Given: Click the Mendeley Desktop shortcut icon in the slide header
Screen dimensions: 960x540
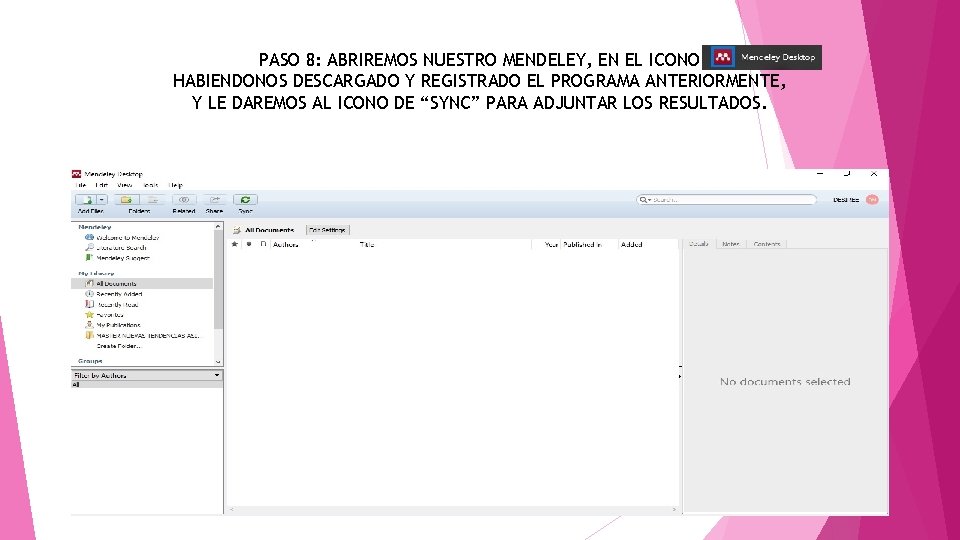Looking at the screenshot, I should [722, 57].
